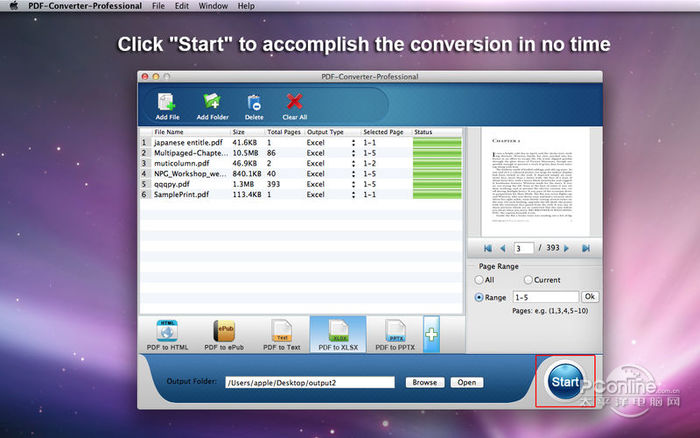Open Output Type dropdown for SamplePrint.pdf
This screenshot has width=700, height=438.
353,195
